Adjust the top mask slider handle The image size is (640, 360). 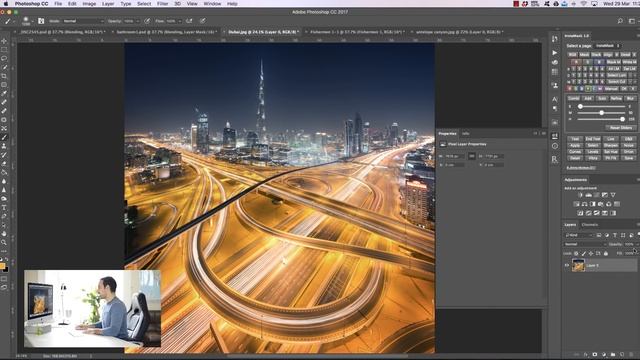pyautogui.click(x=580, y=106)
